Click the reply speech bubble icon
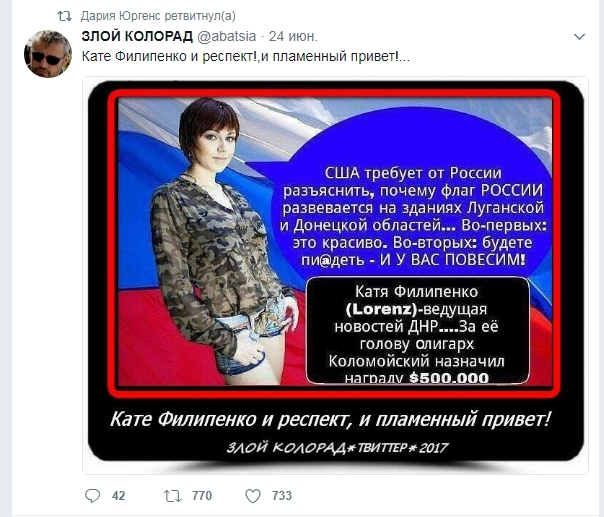This screenshot has width=604, height=517. pos(92,495)
